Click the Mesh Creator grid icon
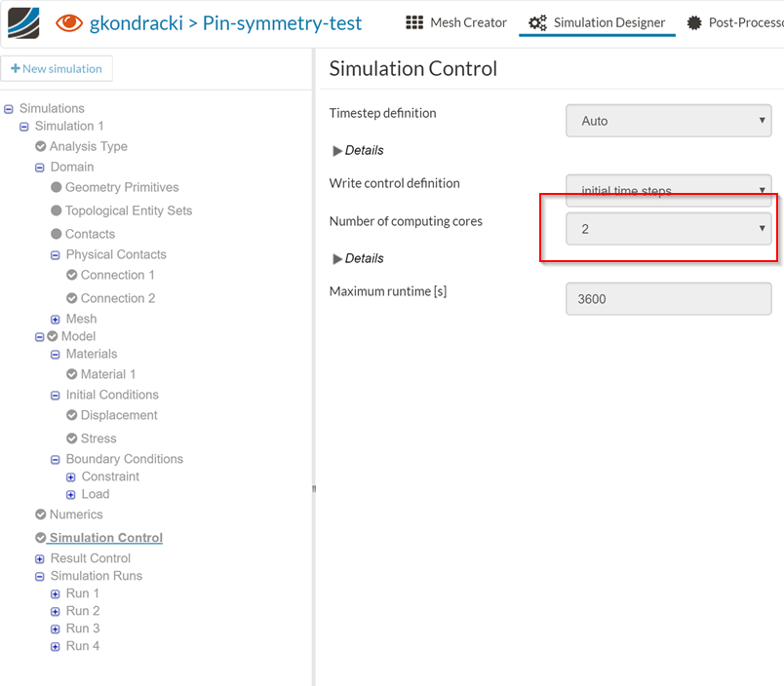 [414, 22]
